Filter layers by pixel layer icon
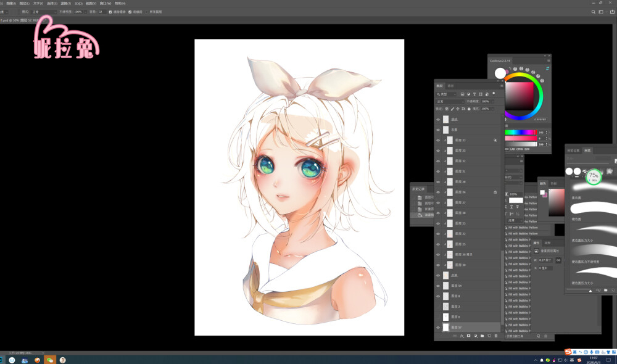This screenshot has width=617, height=364. (x=462, y=94)
